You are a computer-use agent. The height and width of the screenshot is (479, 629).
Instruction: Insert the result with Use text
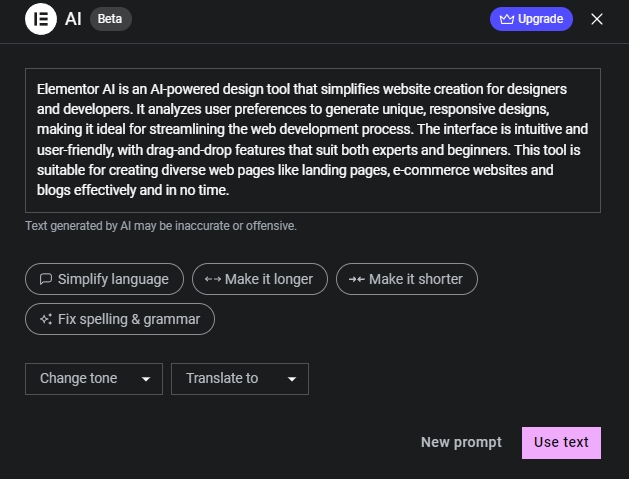tap(561, 442)
